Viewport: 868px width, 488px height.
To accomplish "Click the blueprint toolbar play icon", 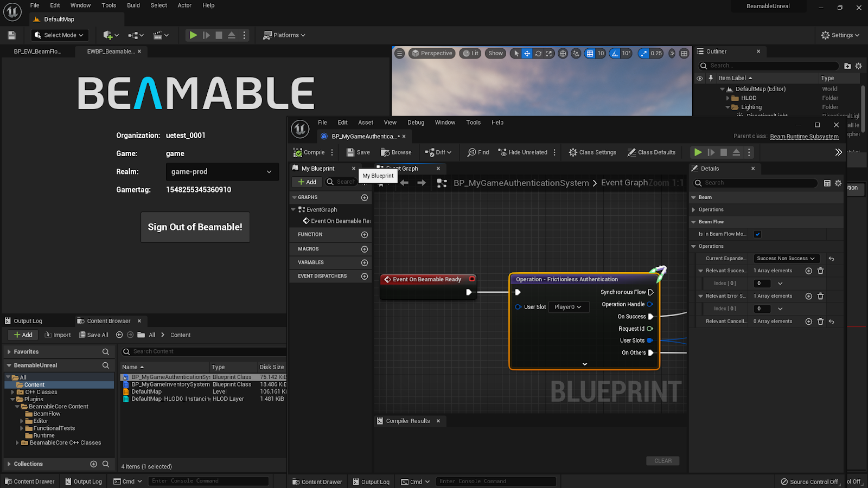I will click(x=698, y=152).
